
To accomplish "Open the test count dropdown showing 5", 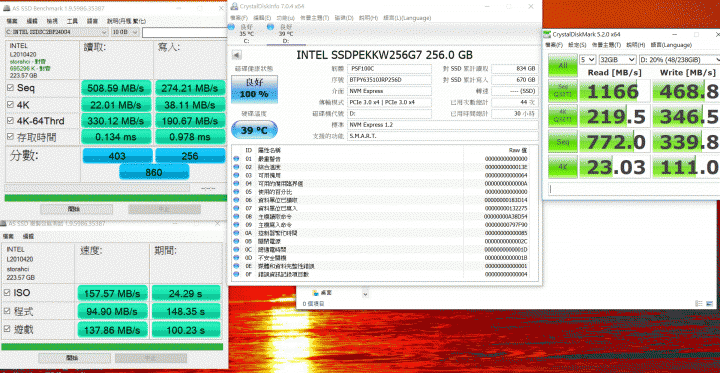I will [x=588, y=60].
